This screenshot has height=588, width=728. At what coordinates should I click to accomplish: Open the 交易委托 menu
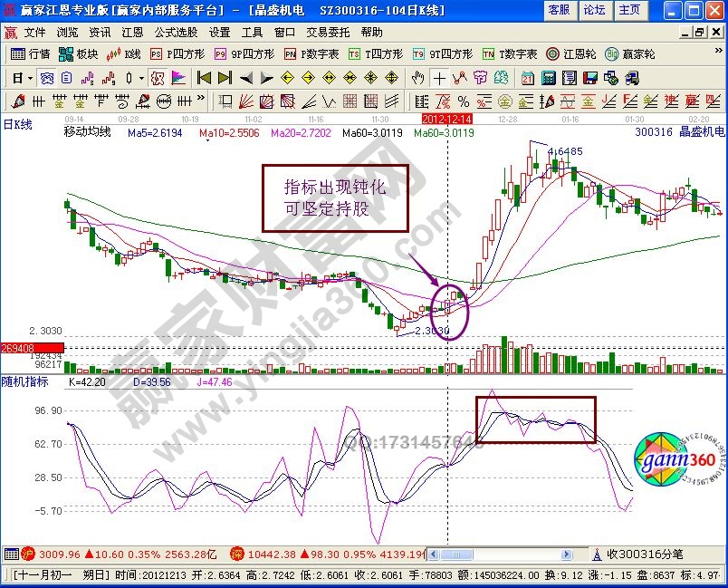[x=326, y=32]
